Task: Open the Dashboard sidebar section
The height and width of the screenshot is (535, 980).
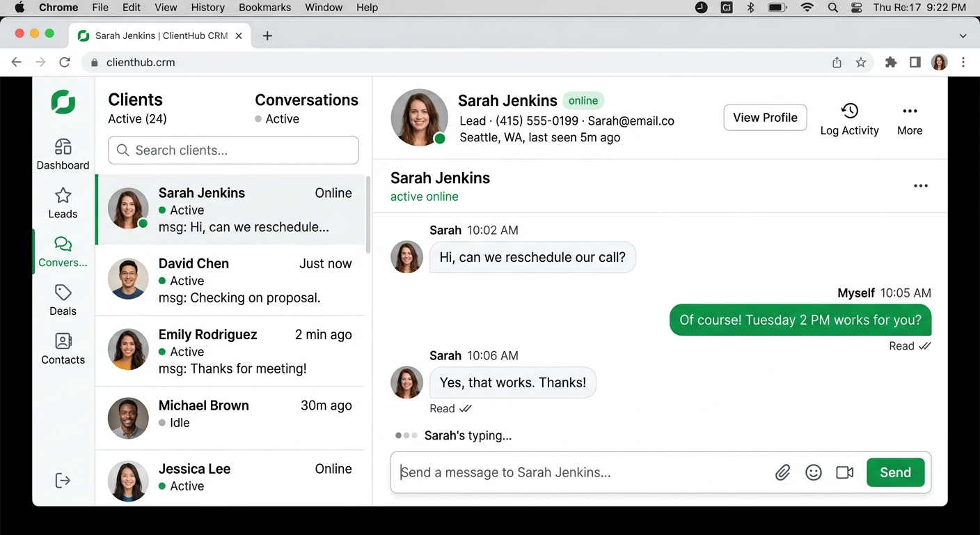Action: tap(63, 154)
